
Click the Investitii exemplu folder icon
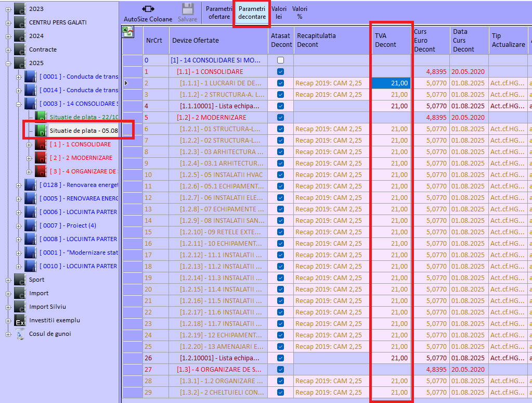(x=20, y=320)
